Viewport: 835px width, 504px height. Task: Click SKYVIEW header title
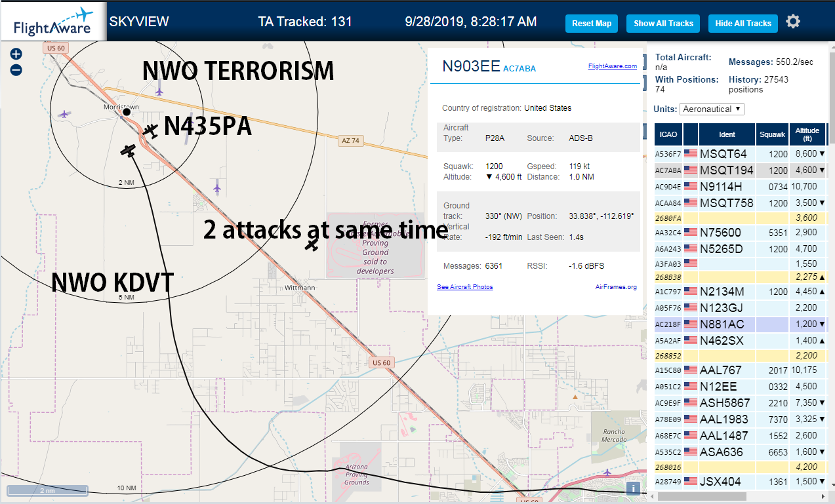click(139, 22)
